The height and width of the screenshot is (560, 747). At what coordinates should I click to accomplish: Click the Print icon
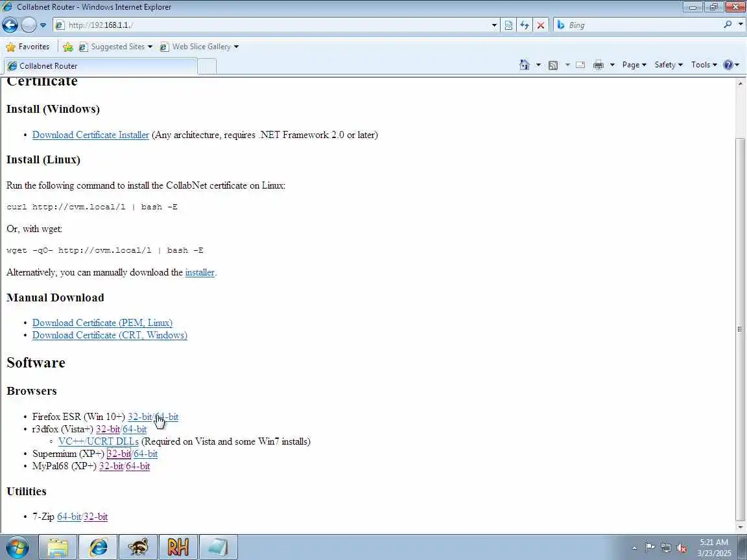coord(599,65)
